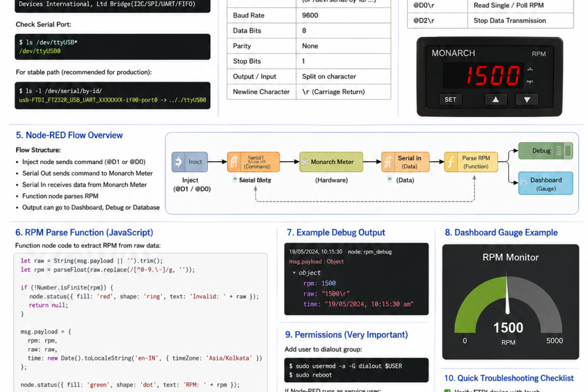Click the '6. RPM Parse Function (JavaScript)' heading
Image resolution: width=588 pixels, height=392 pixels.
click(x=84, y=232)
